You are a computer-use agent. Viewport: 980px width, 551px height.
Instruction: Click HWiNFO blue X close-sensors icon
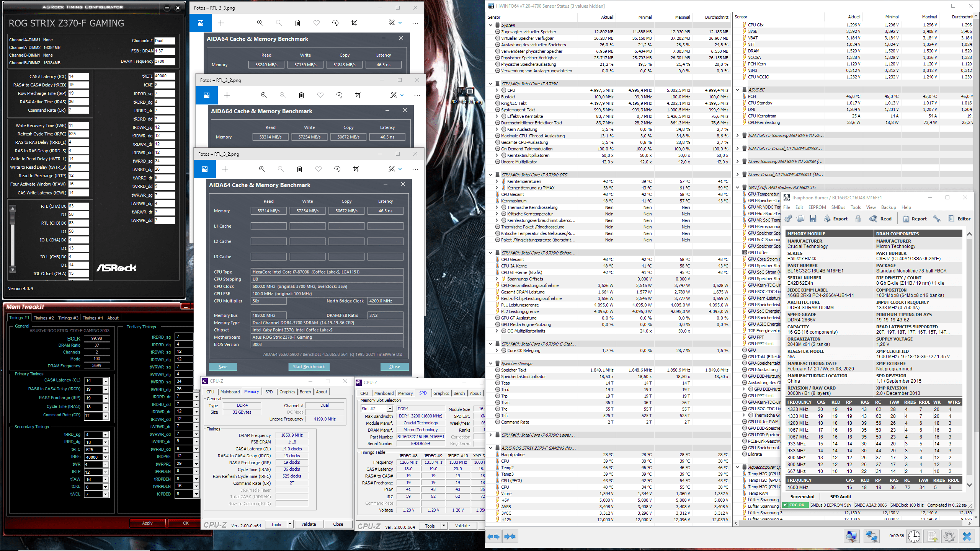coord(967,536)
